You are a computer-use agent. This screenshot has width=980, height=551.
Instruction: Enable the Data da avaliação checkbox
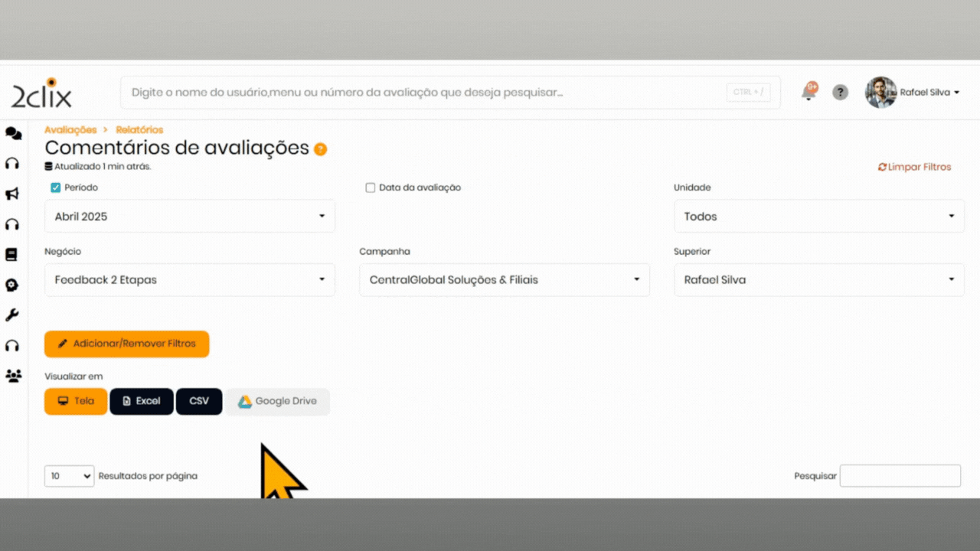371,187
